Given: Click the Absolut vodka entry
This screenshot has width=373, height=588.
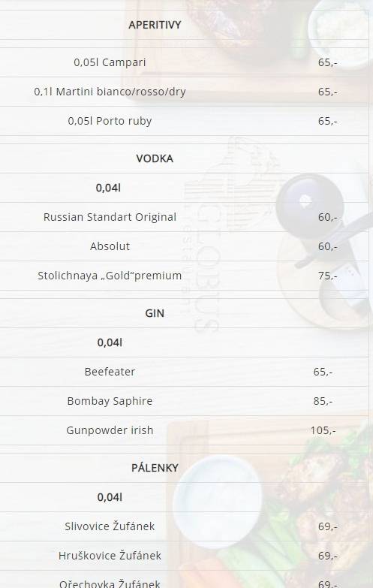Looking at the screenshot, I should pos(110,246).
